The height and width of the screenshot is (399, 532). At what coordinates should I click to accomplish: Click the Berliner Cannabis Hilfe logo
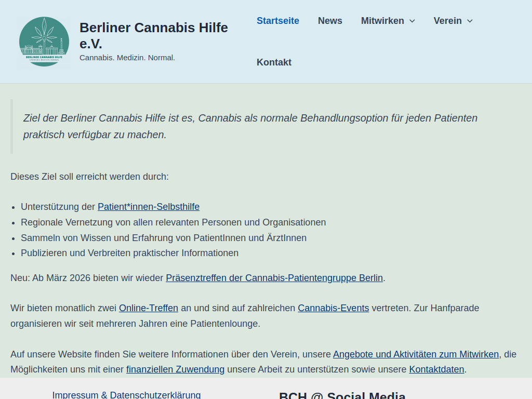pos(44,41)
